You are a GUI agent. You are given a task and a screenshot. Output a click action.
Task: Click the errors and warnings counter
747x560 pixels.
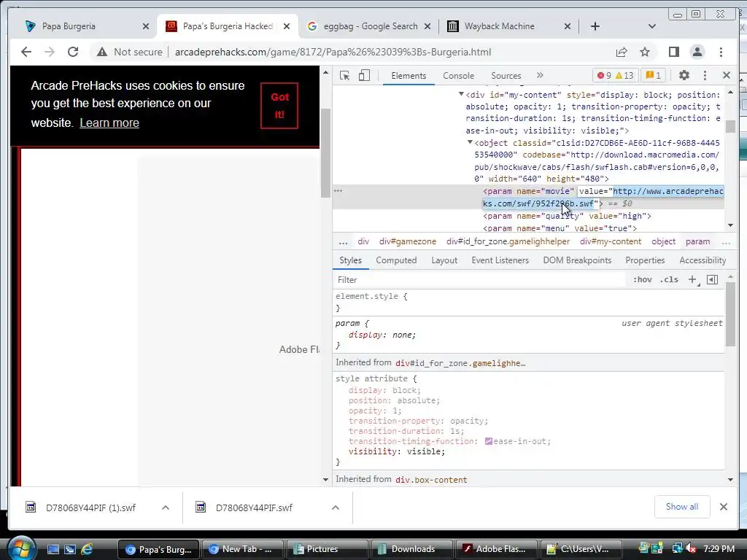click(x=615, y=75)
